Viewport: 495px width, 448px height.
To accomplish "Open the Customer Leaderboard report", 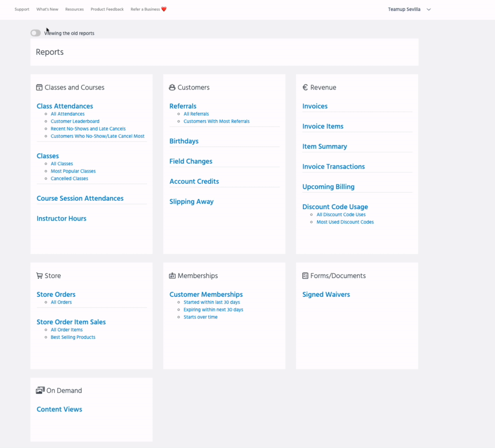I will coord(75,121).
